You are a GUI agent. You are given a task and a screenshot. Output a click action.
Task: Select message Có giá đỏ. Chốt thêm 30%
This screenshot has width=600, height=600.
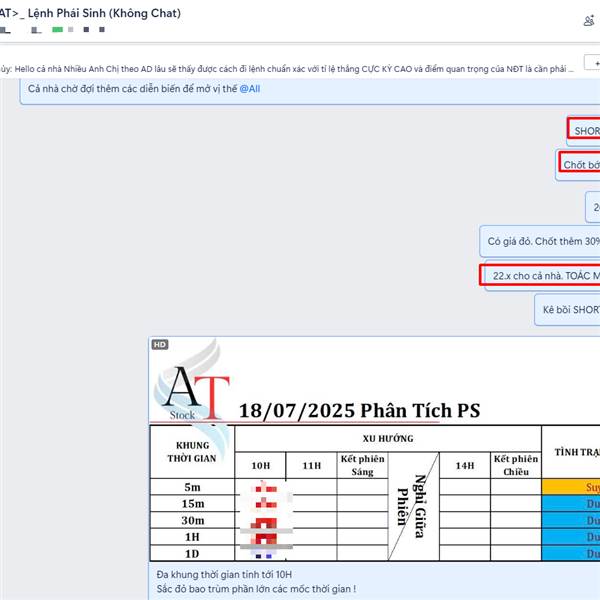pyautogui.click(x=540, y=241)
